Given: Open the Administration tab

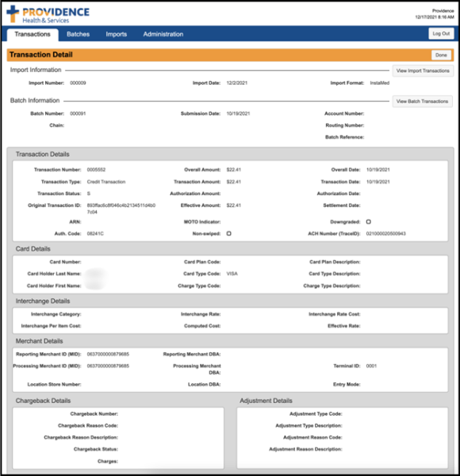Looking at the screenshot, I should click(x=163, y=34).
